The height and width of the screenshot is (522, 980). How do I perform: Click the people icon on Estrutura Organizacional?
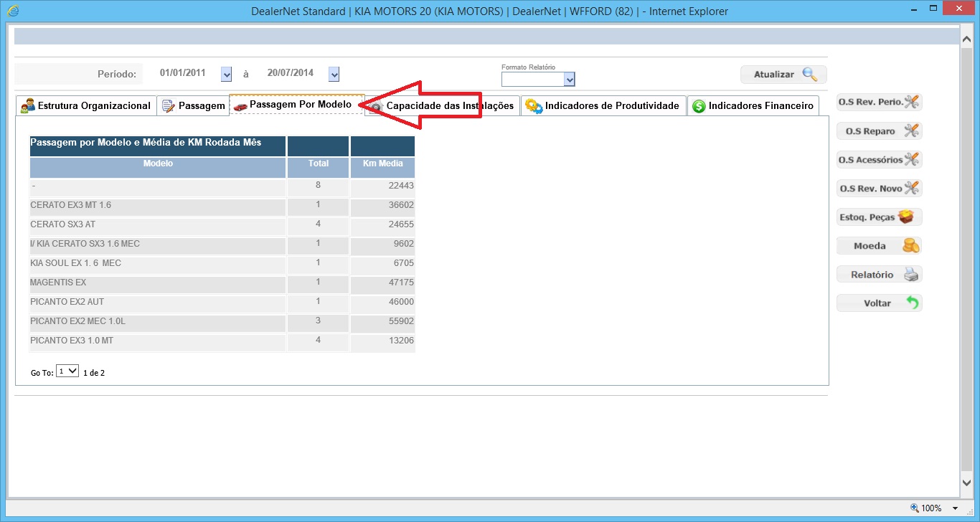[x=27, y=105]
